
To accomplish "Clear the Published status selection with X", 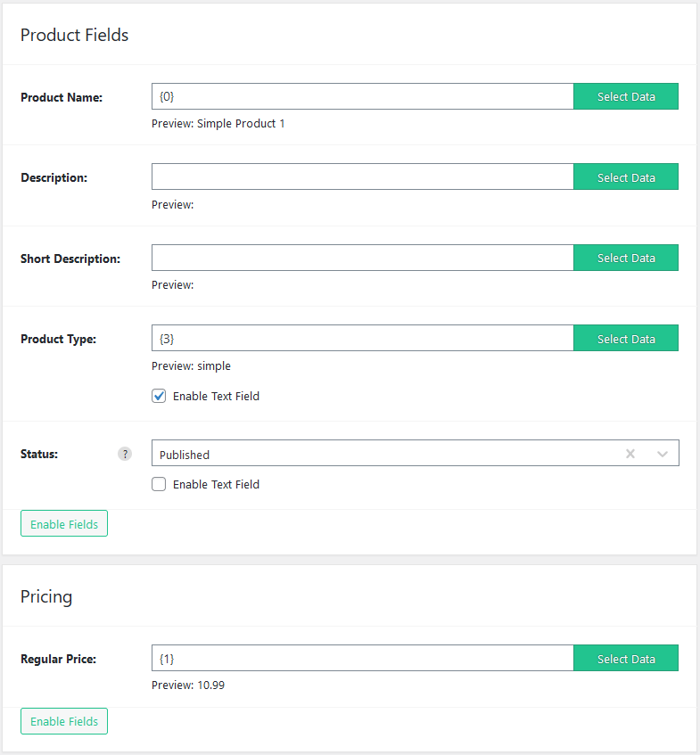I will pos(630,454).
